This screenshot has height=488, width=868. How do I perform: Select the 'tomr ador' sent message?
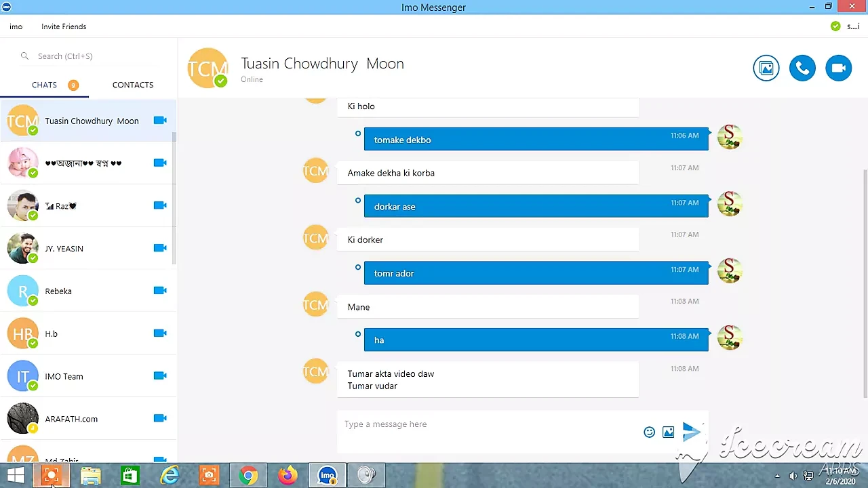tap(536, 273)
